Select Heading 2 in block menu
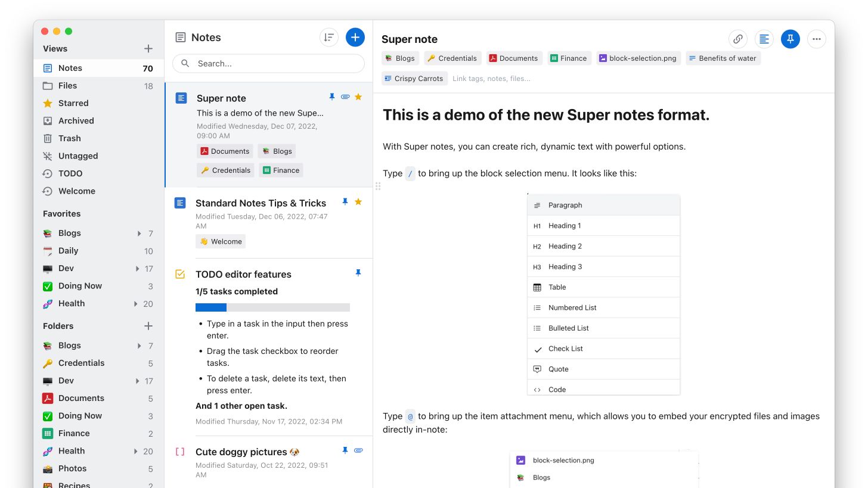868x488 pixels. pyautogui.click(x=603, y=246)
